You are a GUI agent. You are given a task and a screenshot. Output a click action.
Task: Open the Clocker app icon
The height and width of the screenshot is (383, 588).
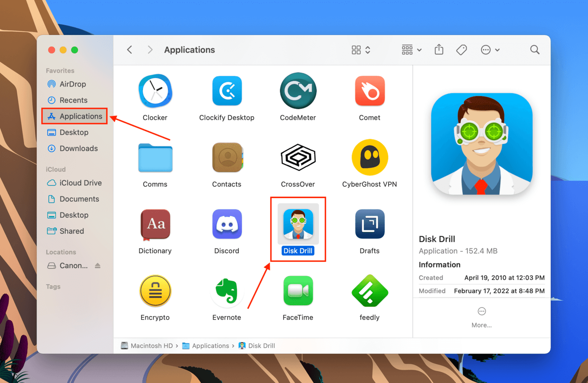click(x=155, y=91)
